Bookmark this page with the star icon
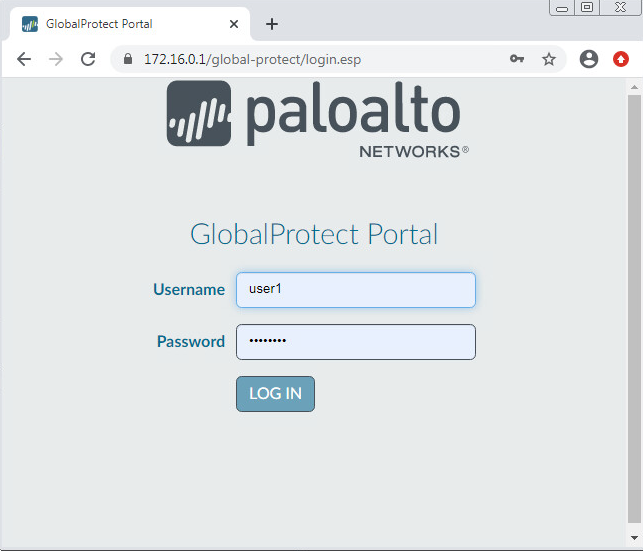This screenshot has width=643, height=551. 549,59
